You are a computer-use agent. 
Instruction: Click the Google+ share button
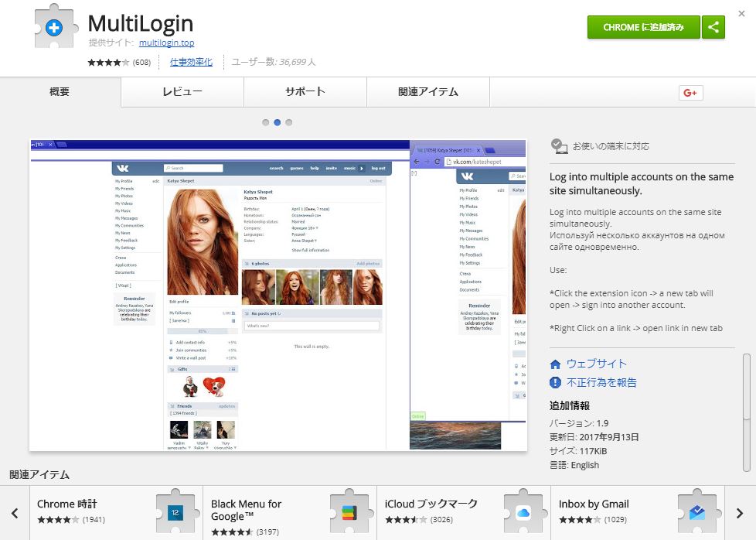(x=690, y=93)
